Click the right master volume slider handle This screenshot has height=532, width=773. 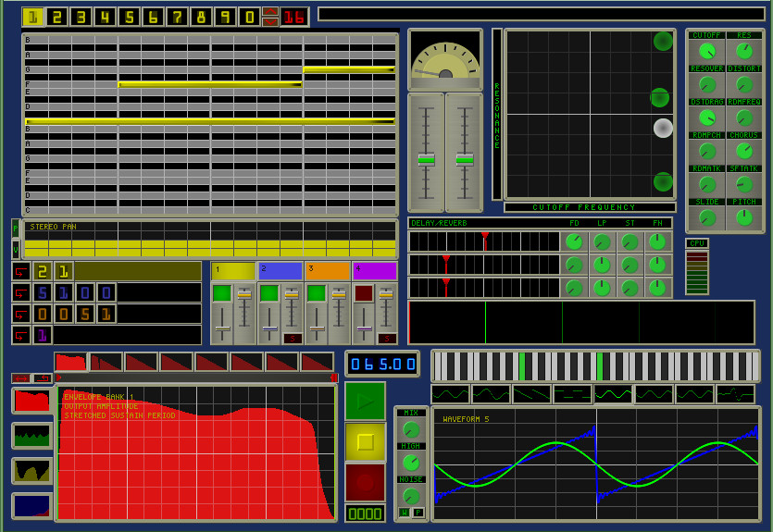click(x=465, y=159)
